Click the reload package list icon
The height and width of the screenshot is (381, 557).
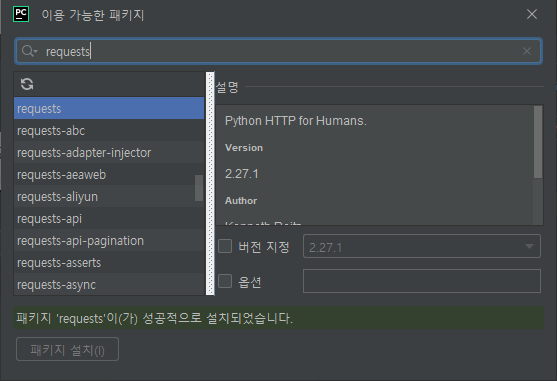coord(27,84)
